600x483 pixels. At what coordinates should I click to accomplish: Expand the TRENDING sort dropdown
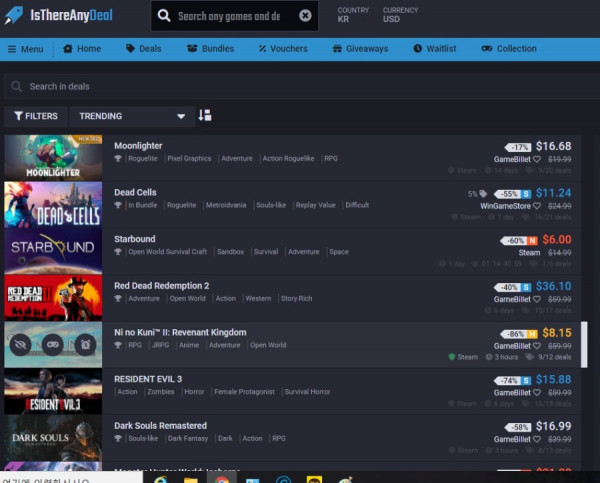coord(132,116)
